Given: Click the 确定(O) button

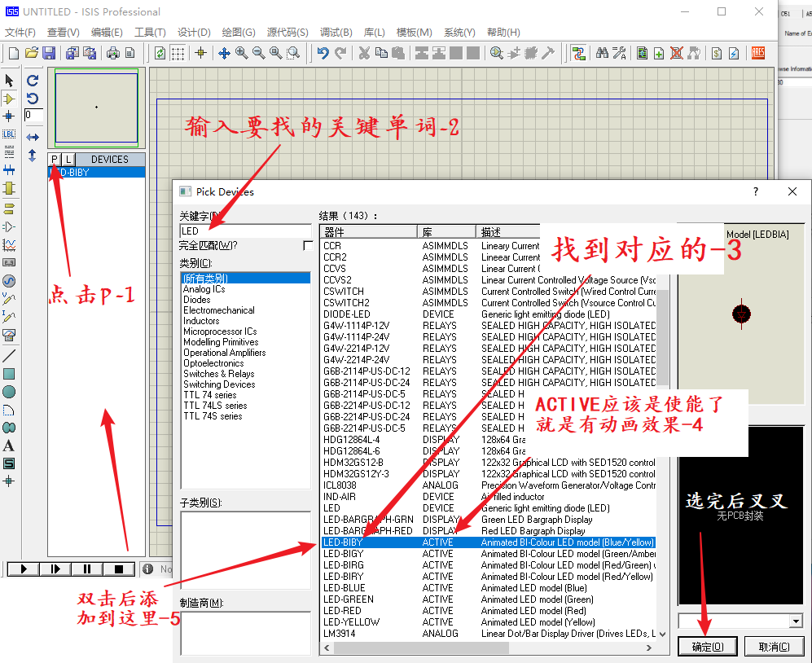Looking at the screenshot, I should tap(708, 647).
